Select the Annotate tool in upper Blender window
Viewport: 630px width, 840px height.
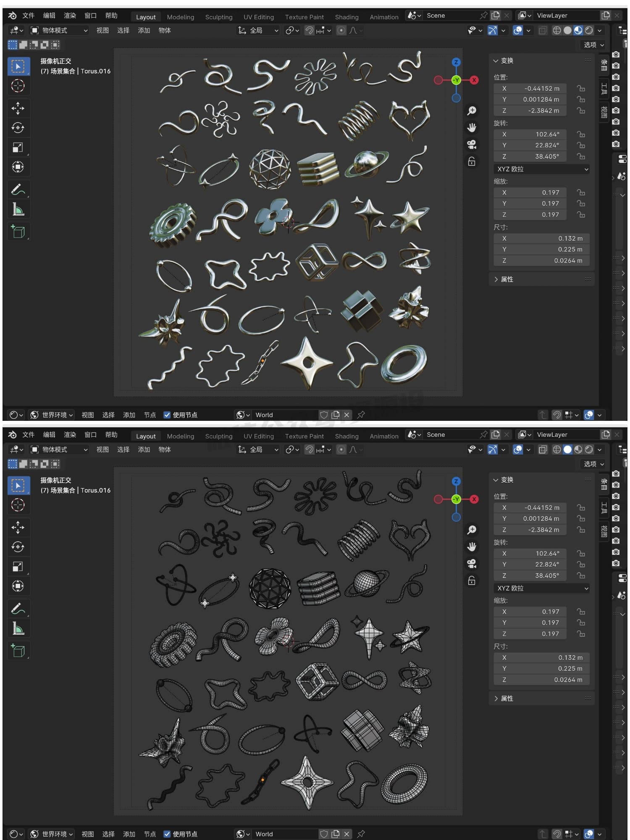(18, 190)
